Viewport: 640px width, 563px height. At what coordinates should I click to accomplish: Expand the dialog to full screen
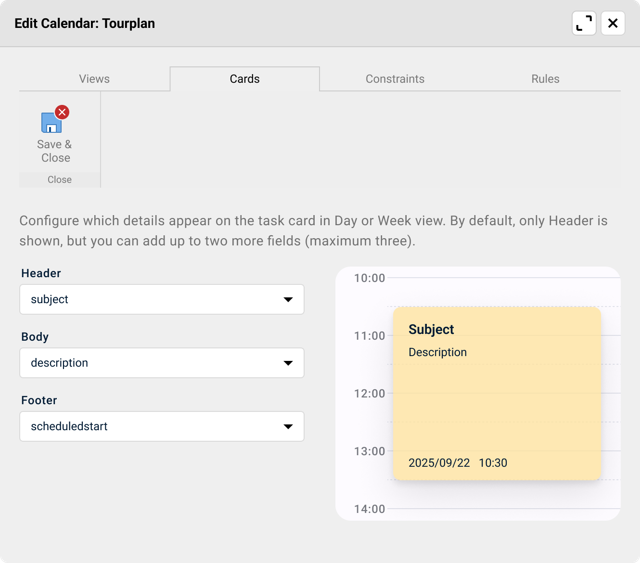(584, 23)
